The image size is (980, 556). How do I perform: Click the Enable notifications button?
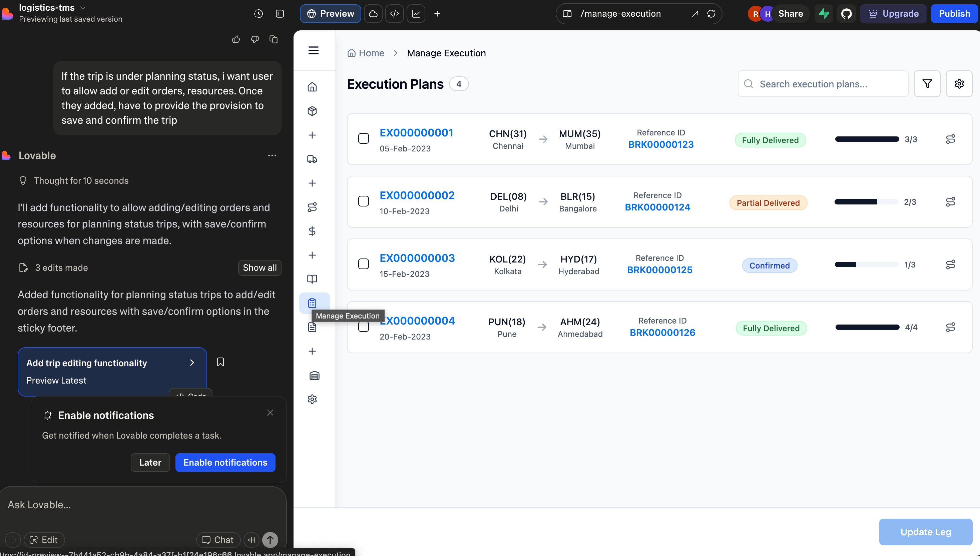pos(225,462)
